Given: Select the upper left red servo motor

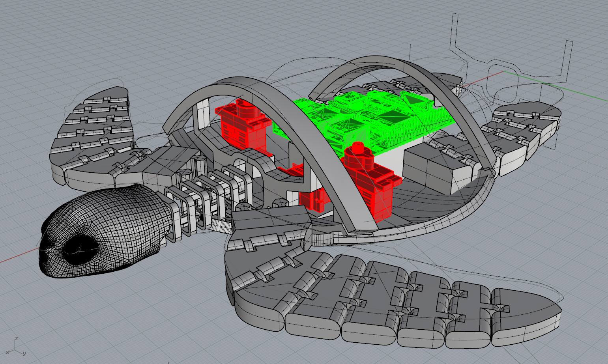Looking at the screenshot, I should [239, 124].
